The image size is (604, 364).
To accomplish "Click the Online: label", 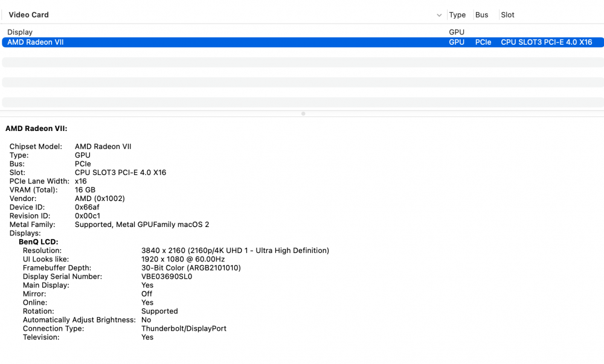I will (x=35, y=302).
